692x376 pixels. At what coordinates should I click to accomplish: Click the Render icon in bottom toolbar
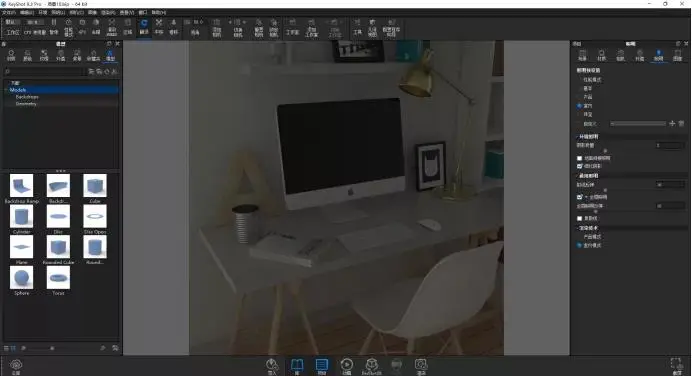[421, 366]
